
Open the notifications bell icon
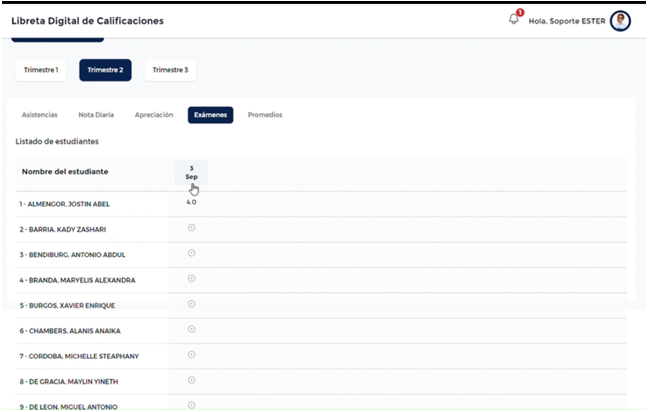(514, 20)
